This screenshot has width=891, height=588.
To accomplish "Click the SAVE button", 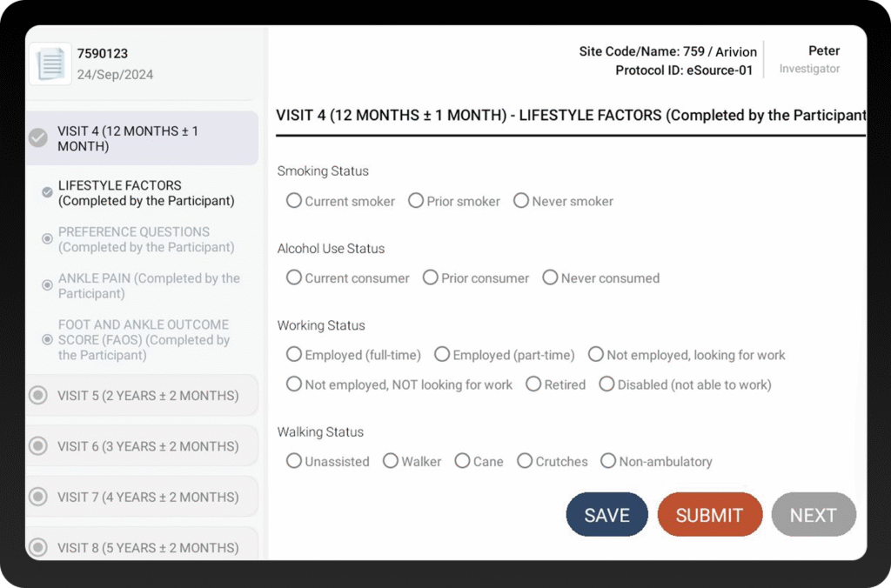I will pyautogui.click(x=606, y=514).
